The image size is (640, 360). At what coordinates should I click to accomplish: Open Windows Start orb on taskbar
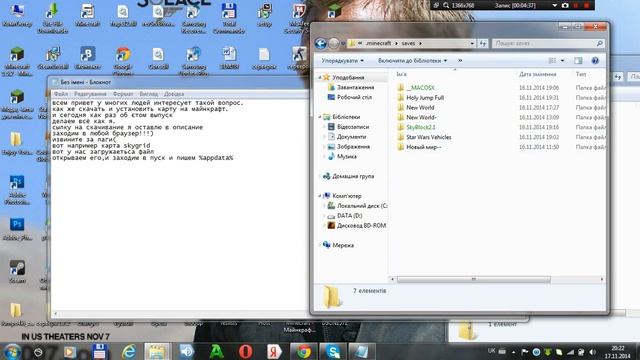[x=12, y=351]
